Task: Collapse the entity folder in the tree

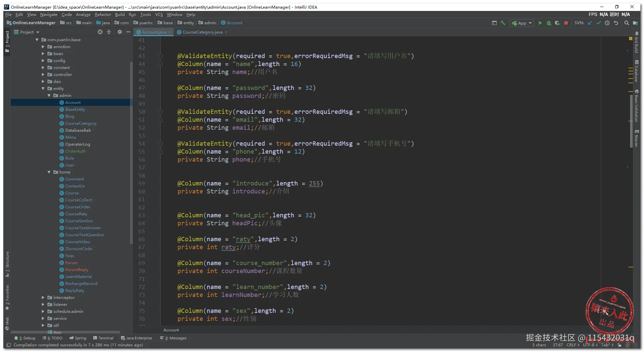Action: pos(43,89)
